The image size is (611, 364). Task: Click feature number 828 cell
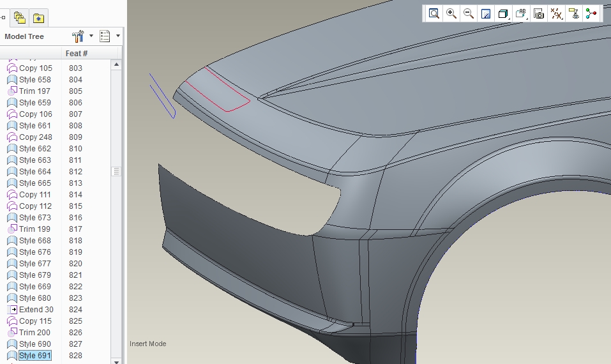pyautogui.click(x=75, y=356)
